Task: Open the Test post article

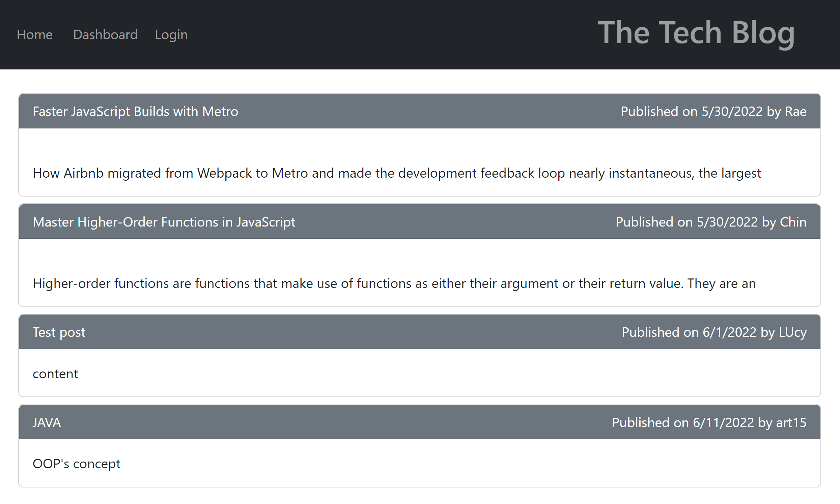Action: coord(59,332)
